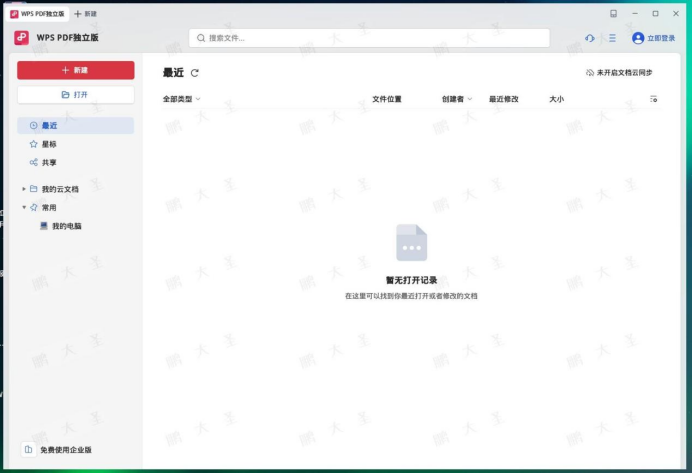Screen dimensions: 693x474
Task: Click the user avatar icon
Action: coord(638,38)
